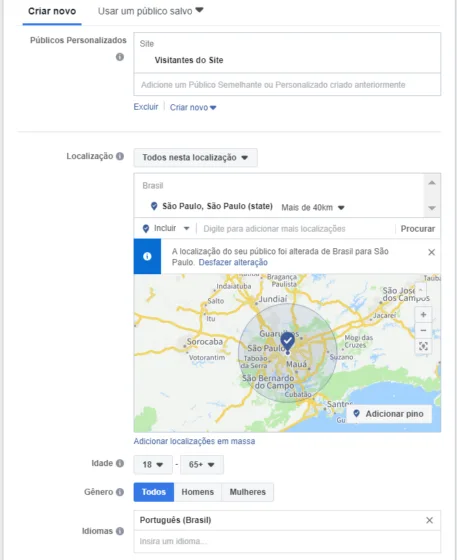
Task: Click the Idiomas info icon
Action: click(x=120, y=531)
